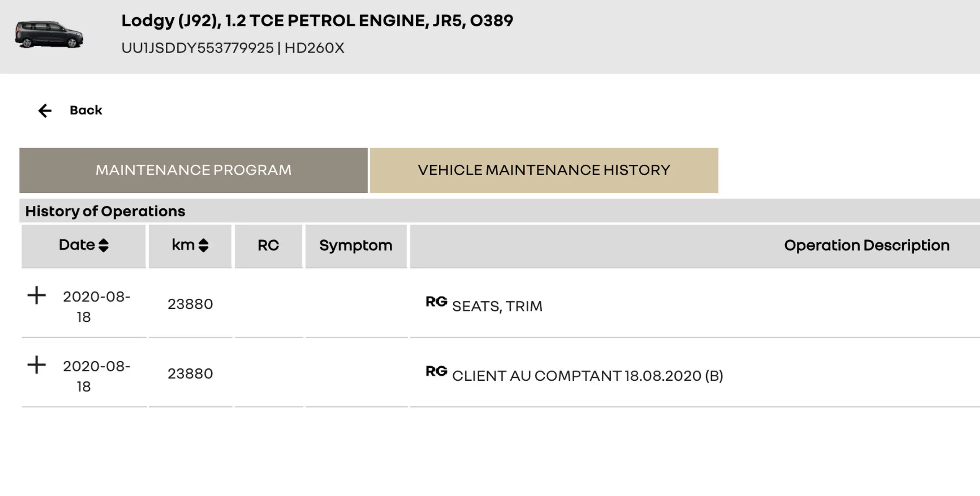Select the SEATS, TRIM description text
980x496 pixels.
pos(497,306)
